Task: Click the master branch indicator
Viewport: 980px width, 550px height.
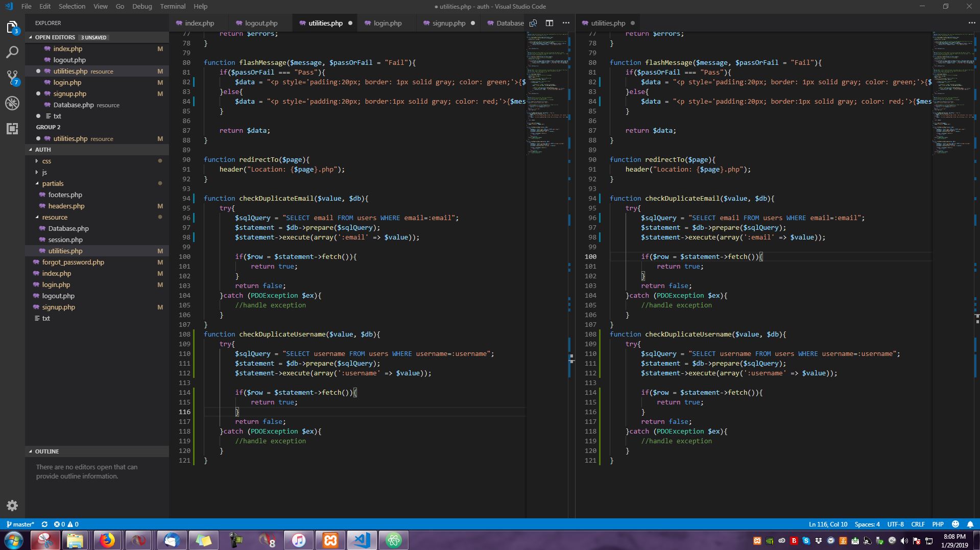Action: (20, 524)
